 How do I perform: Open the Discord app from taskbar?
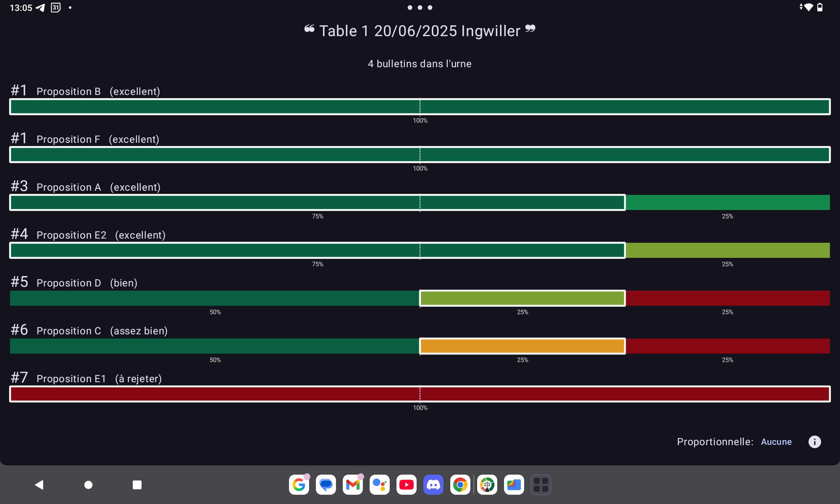pyautogui.click(x=433, y=485)
